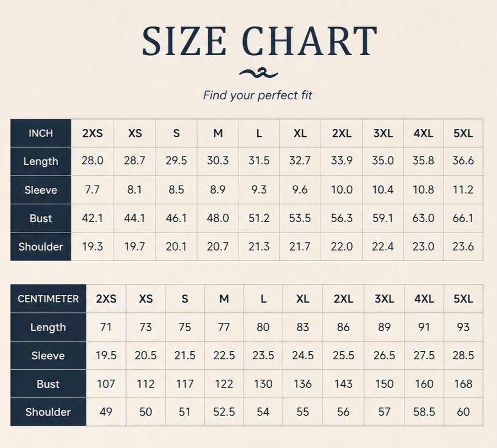Click the 24.5 sleeve value for XL
The width and height of the screenshot is (497, 448).
point(302,355)
